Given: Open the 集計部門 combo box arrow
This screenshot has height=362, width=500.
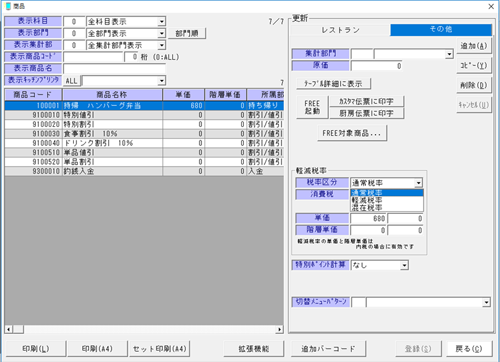Looking at the screenshot, I should (x=449, y=54).
